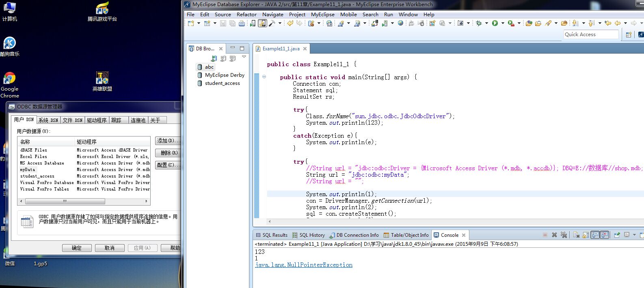This screenshot has height=288, width=644.
Task: Switch to 驱动程序 tab in ODBC
Action: pyautogui.click(x=97, y=120)
